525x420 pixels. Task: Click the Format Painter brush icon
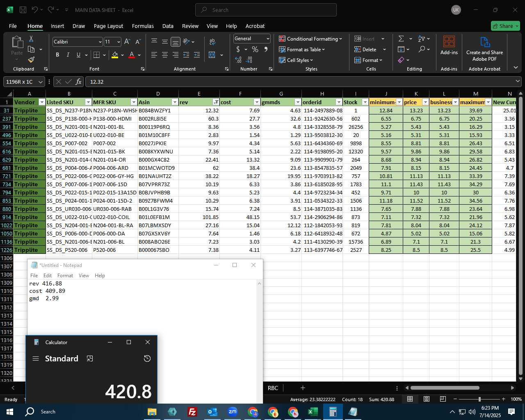point(31,59)
